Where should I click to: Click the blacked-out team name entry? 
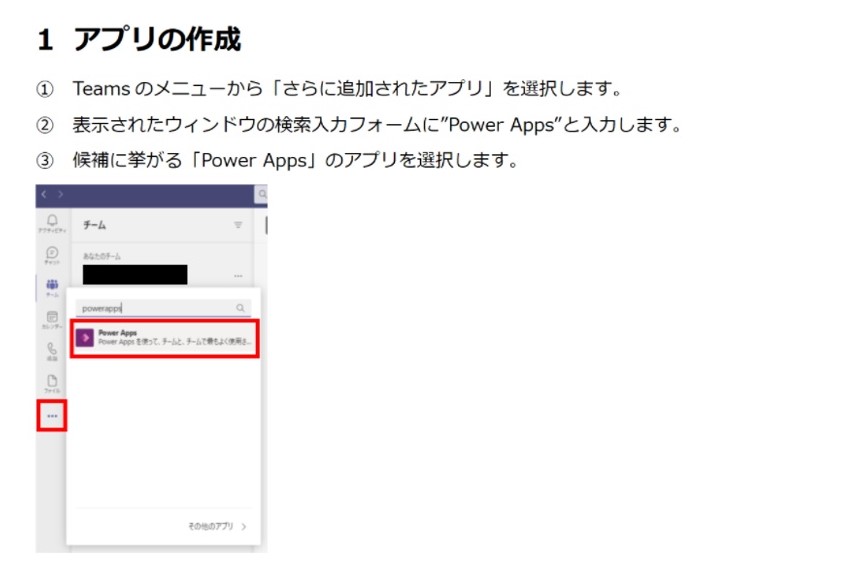point(135,274)
